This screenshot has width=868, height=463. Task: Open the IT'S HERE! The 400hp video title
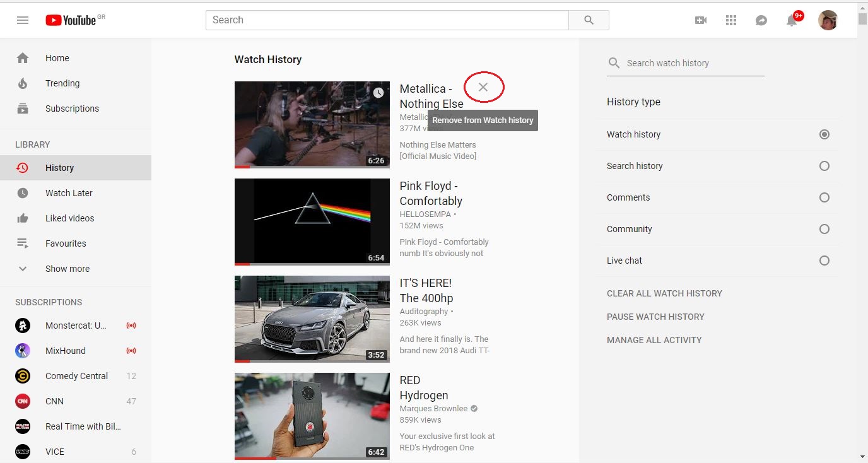coord(426,291)
